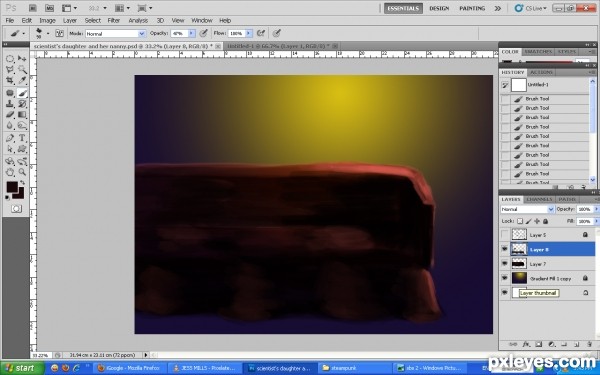Select the Blur tool
The image size is (600, 375).
10,126
